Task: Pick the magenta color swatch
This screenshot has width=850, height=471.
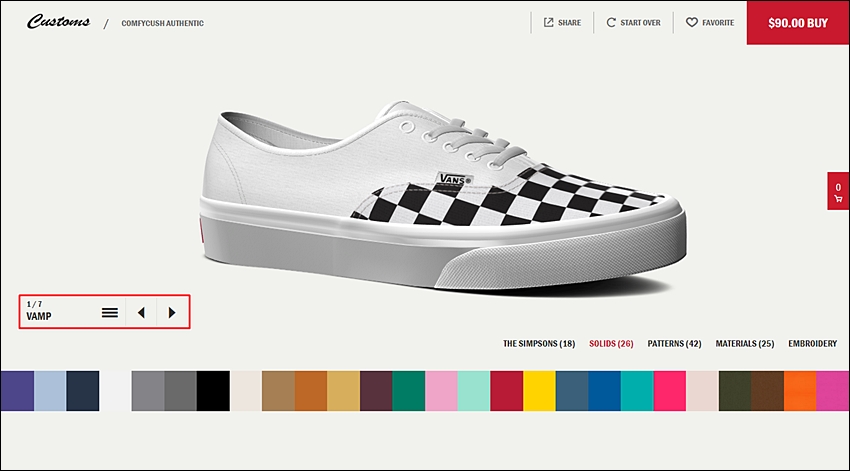Action: [x=833, y=391]
